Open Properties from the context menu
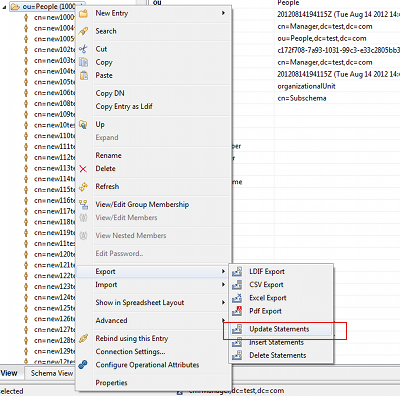Image resolution: width=400 pixels, height=396 pixels. [x=111, y=383]
